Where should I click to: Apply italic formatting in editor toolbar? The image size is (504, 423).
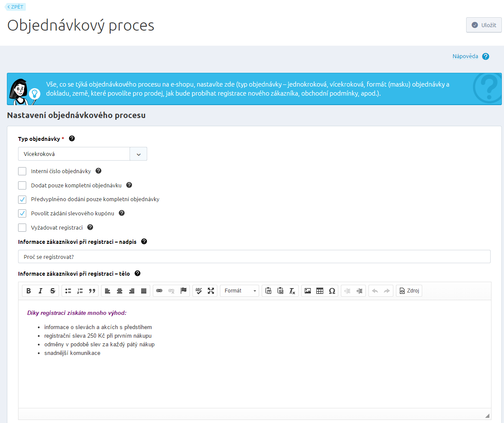coord(40,291)
